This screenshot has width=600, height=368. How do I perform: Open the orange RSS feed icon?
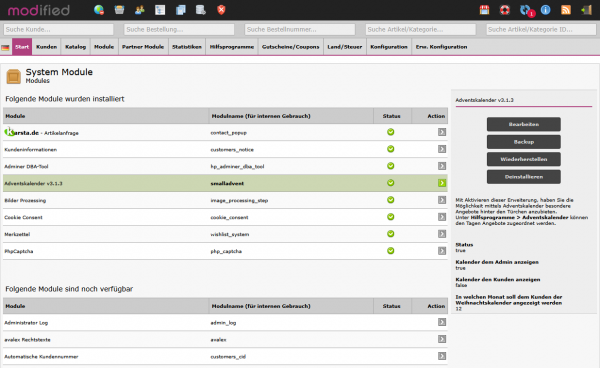coord(566,10)
